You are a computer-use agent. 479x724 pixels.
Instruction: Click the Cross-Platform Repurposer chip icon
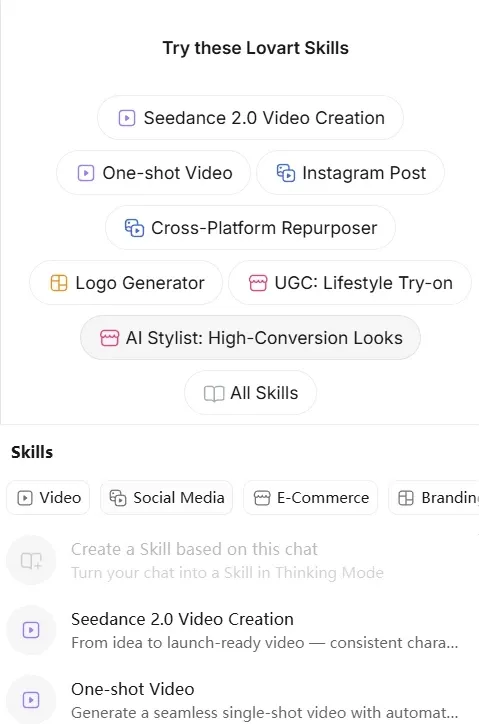pyautogui.click(x=134, y=228)
